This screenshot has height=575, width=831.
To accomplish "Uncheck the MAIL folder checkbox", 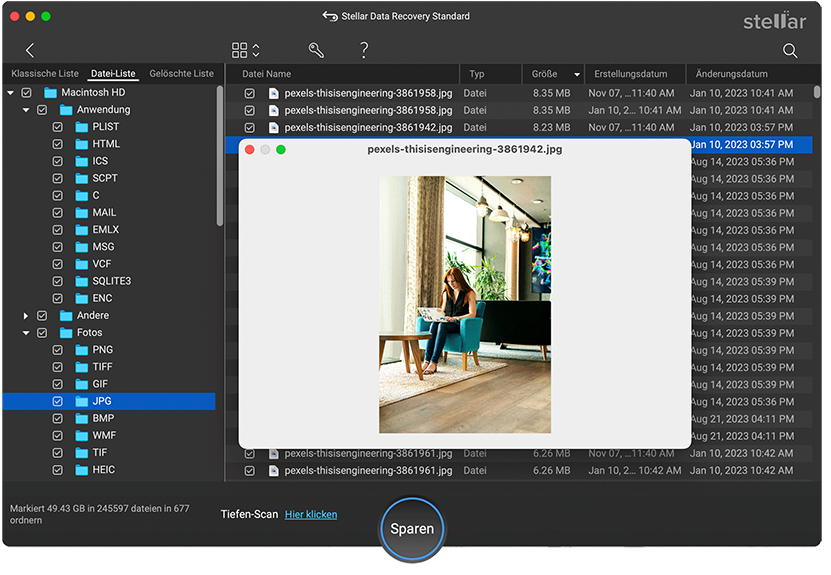I will tap(57, 213).
